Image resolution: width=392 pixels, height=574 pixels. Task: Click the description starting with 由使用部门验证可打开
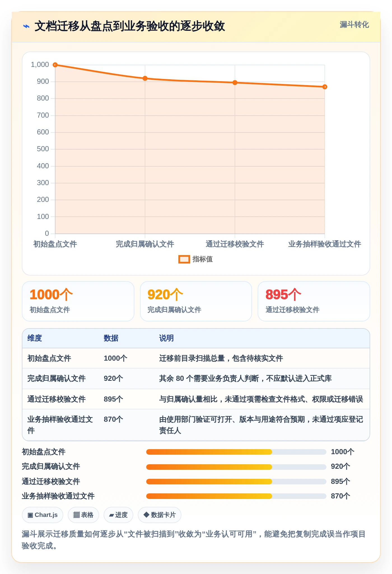pos(261,425)
